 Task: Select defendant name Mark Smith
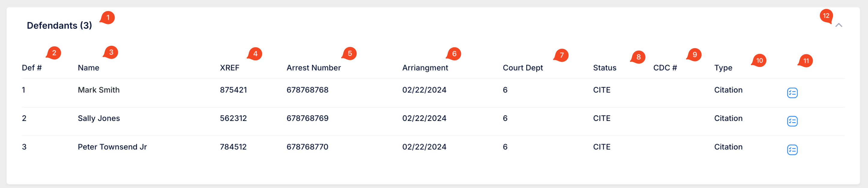tap(99, 90)
